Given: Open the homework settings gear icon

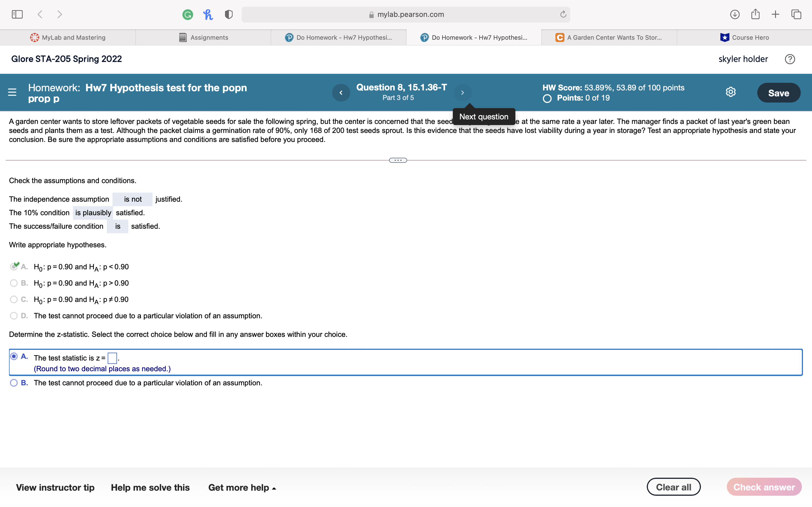Looking at the screenshot, I should [x=731, y=92].
